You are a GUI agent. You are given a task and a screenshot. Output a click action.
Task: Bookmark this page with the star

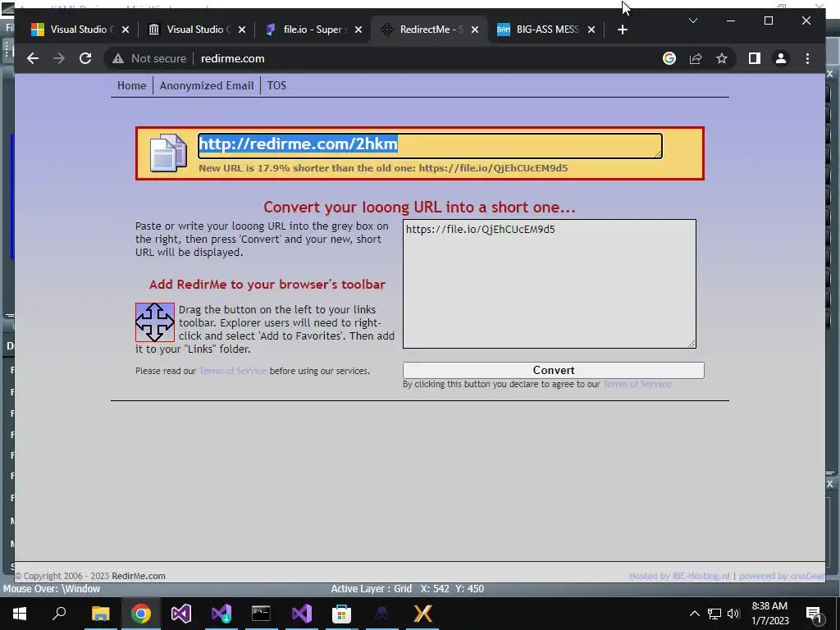pyautogui.click(x=722, y=58)
